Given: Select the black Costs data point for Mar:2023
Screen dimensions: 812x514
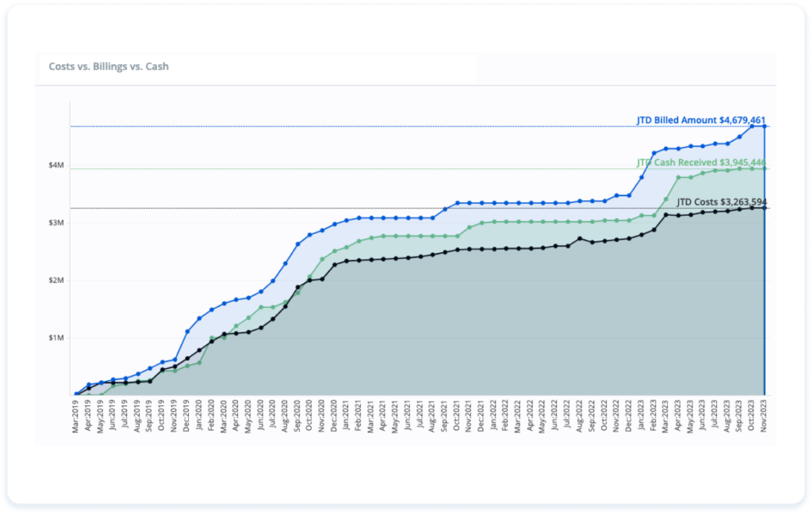Looking at the screenshot, I should (666, 214).
